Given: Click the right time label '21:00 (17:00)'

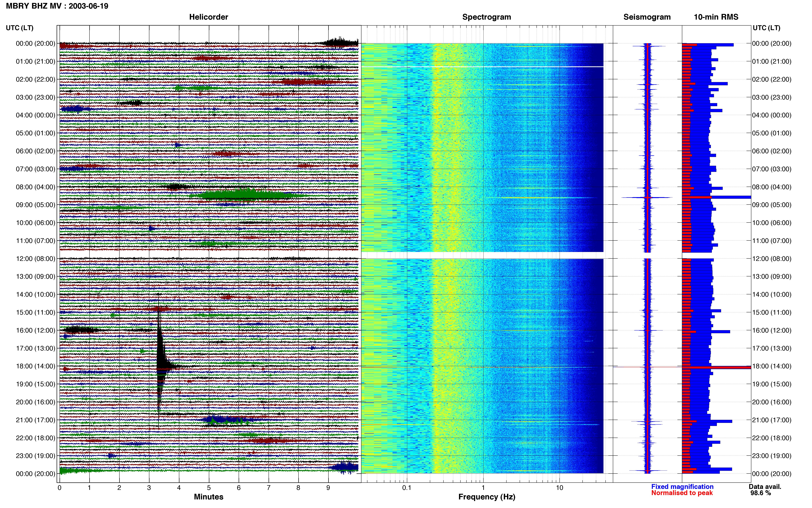Looking at the screenshot, I should [x=772, y=420].
